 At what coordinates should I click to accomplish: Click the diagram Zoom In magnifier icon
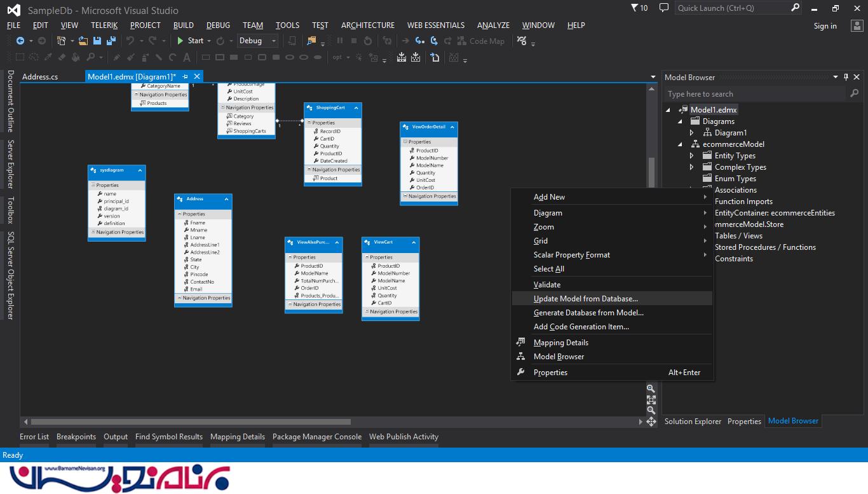point(651,388)
